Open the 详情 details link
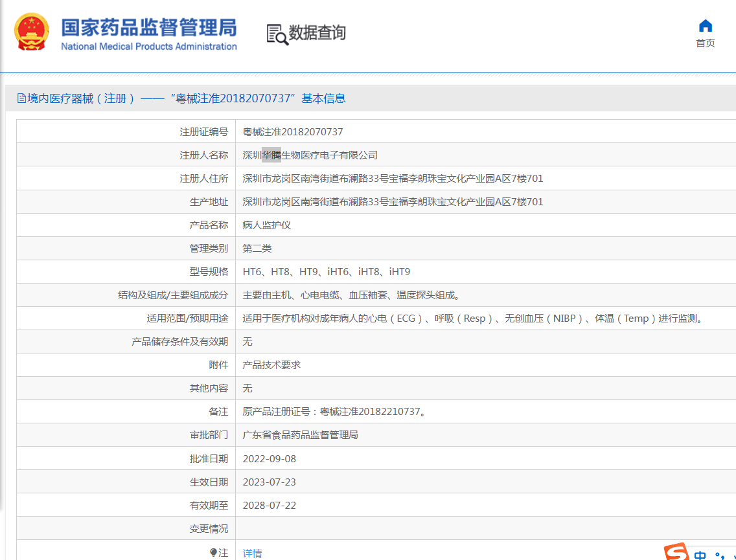 coord(252,554)
